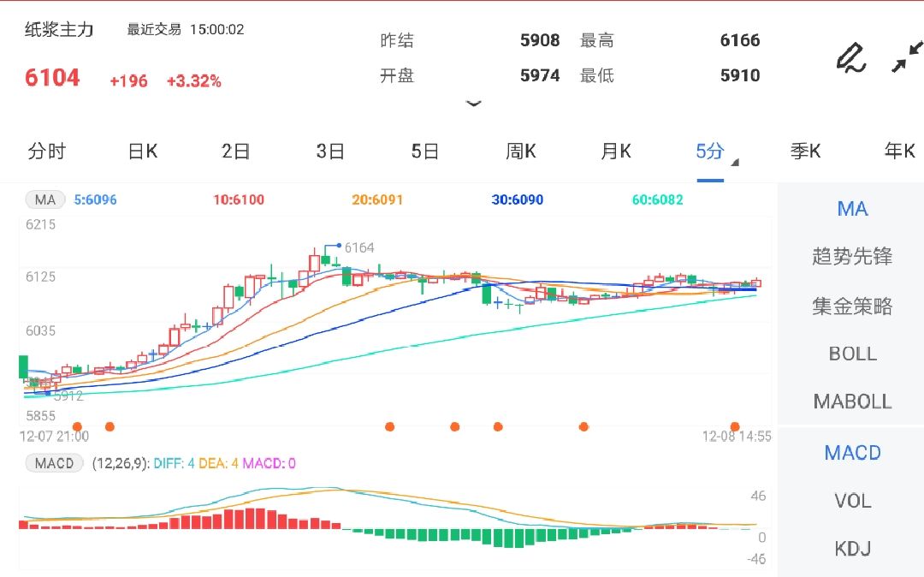Click the 60:6082 moving average value
The width and height of the screenshot is (924, 577).
658,199
